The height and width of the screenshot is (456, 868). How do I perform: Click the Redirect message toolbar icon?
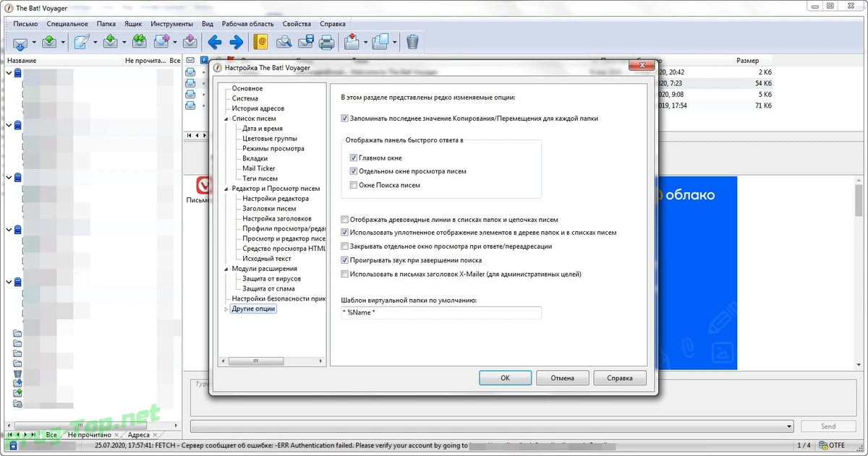pyautogui.click(x=190, y=42)
